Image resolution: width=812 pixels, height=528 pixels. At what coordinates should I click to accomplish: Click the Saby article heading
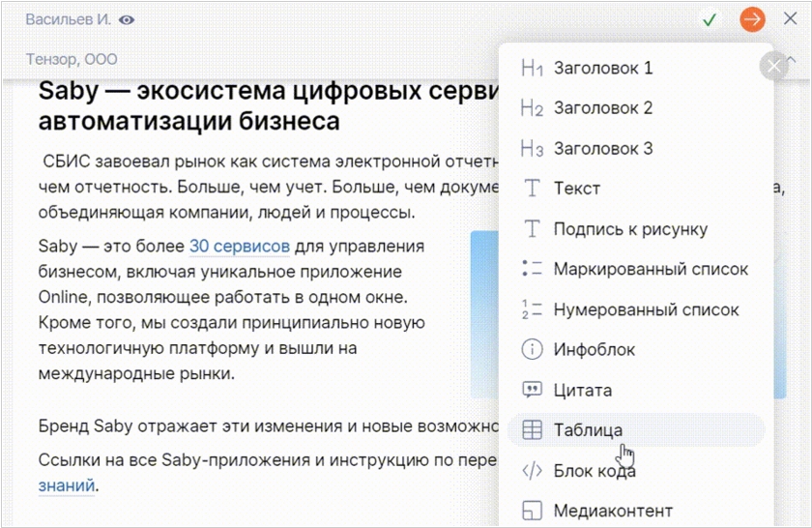[x=269, y=105]
